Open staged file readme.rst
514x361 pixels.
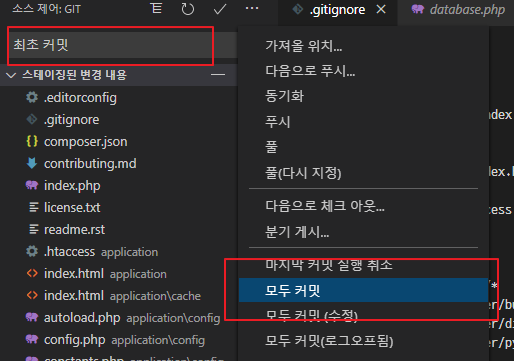click(74, 229)
